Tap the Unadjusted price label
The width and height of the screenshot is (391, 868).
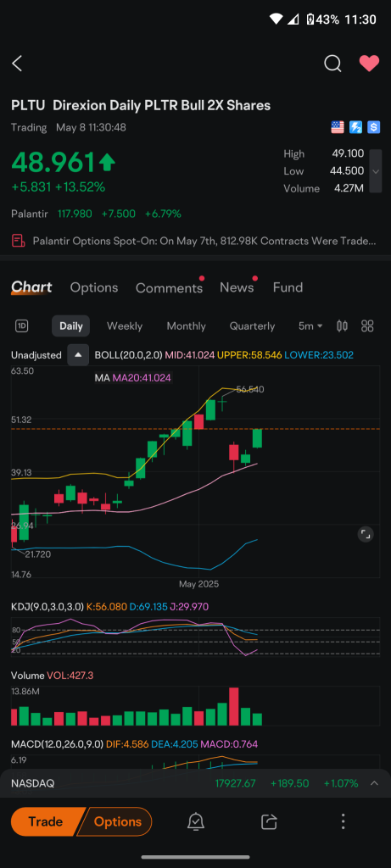tap(36, 355)
